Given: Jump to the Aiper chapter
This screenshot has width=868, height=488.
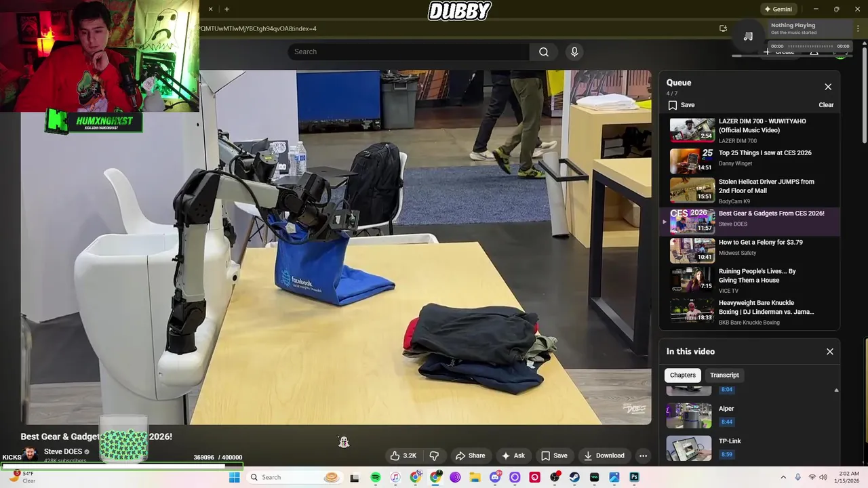Looking at the screenshot, I should click(x=749, y=415).
